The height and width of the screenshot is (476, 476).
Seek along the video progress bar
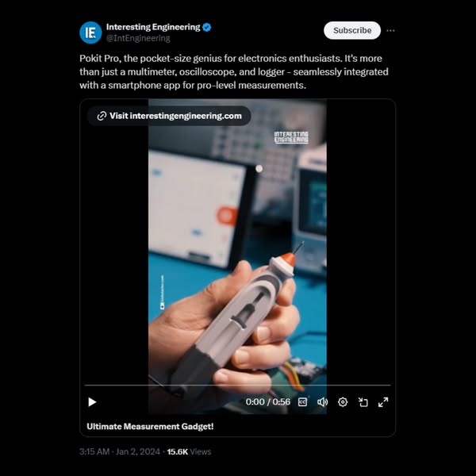237,385
